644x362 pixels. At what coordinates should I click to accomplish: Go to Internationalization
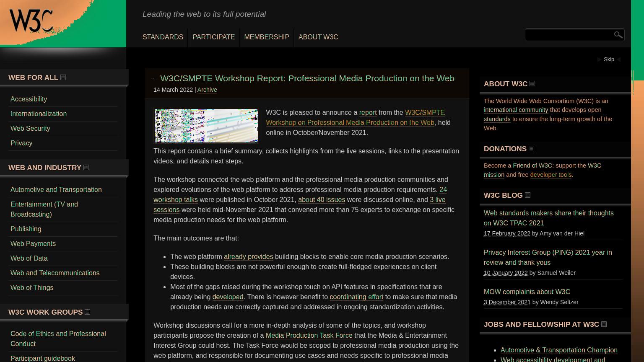(x=39, y=114)
